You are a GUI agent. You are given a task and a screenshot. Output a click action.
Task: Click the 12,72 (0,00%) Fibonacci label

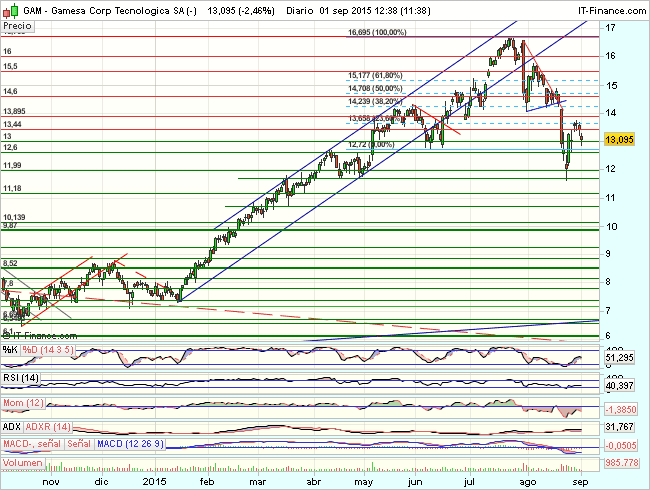click(371, 145)
